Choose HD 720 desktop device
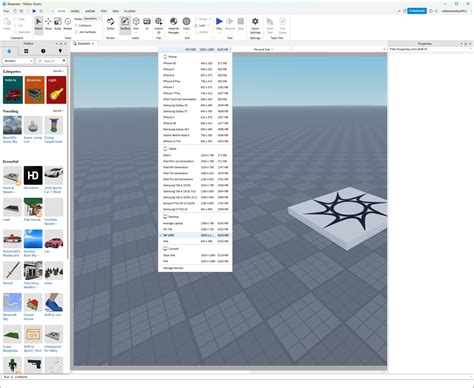Image resolution: width=474 pixels, height=388 pixels. coord(195,229)
